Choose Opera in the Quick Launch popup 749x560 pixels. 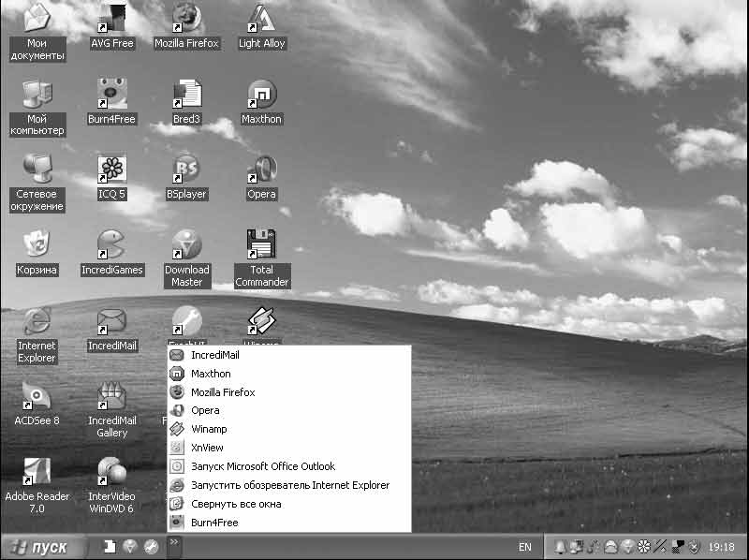(x=289, y=410)
